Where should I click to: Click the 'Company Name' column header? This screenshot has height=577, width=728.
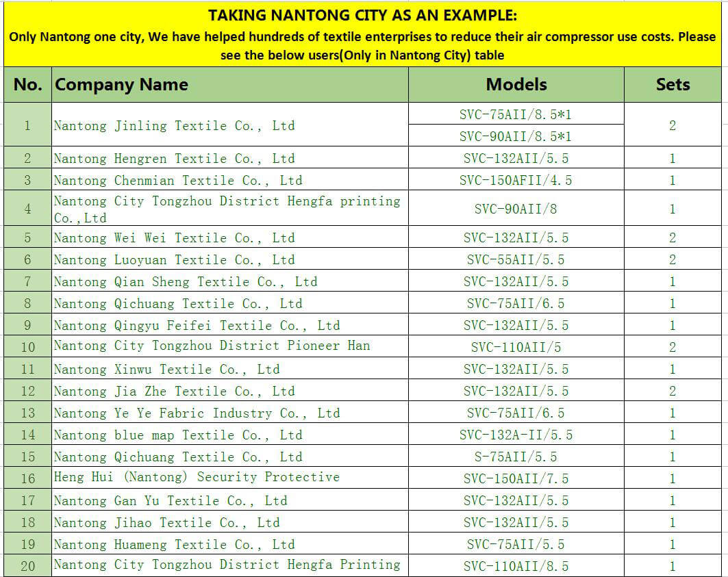pyautogui.click(x=230, y=84)
